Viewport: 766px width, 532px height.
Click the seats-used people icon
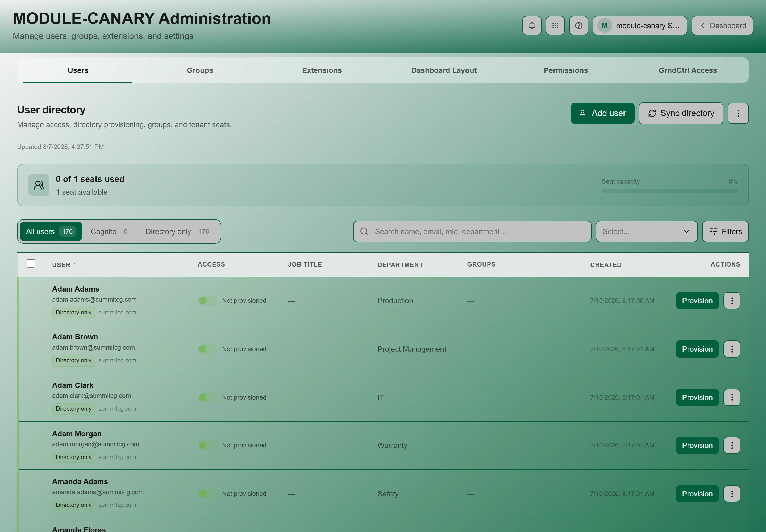[x=39, y=185]
